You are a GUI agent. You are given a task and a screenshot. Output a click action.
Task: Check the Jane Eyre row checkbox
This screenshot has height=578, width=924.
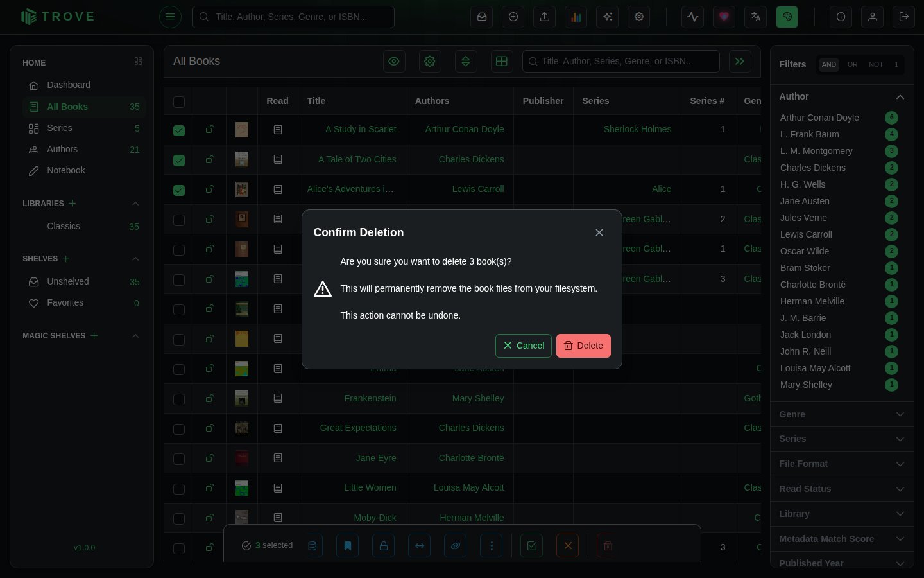[179, 459]
